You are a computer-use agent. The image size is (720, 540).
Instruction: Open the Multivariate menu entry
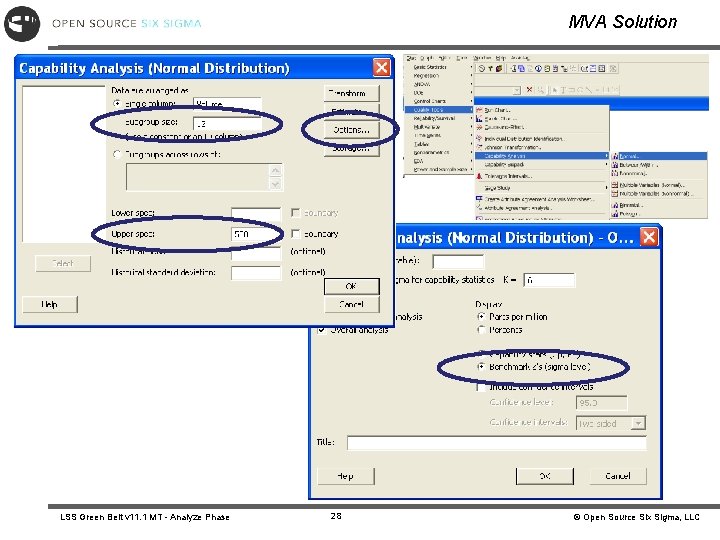pyautogui.click(x=439, y=127)
